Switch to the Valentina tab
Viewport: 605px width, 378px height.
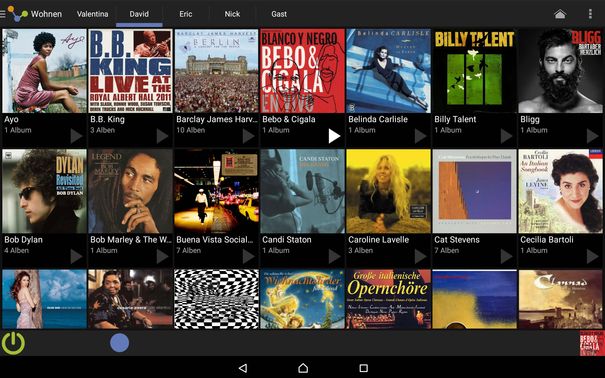tap(93, 14)
